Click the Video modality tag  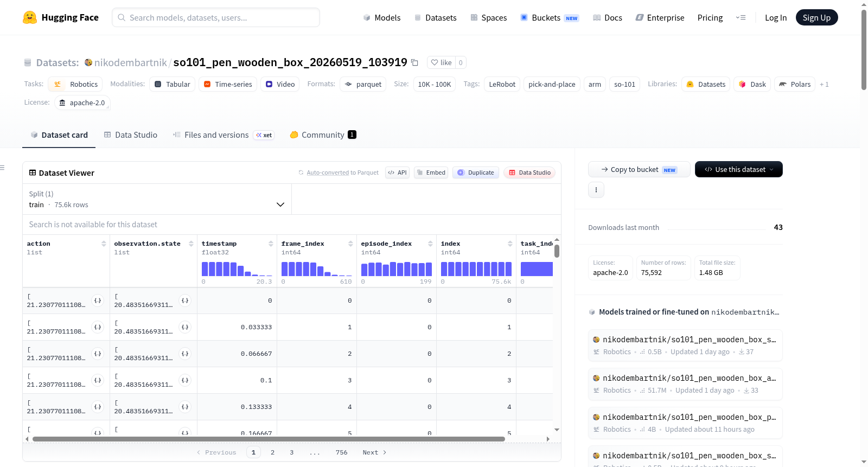click(280, 84)
